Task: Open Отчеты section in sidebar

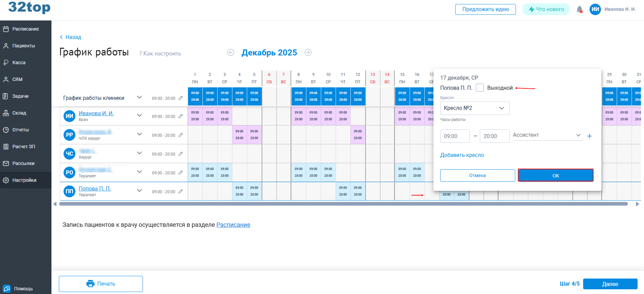Action: tap(21, 130)
